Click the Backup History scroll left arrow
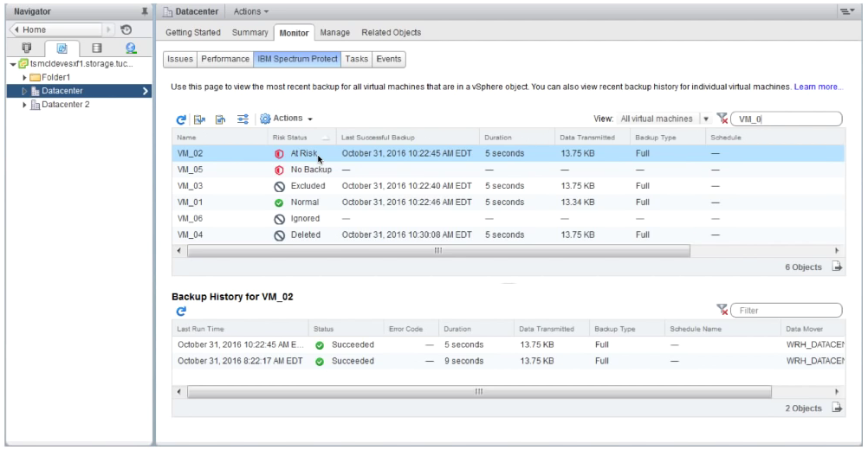This screenshot has height=450, width=868. (178, 392)
